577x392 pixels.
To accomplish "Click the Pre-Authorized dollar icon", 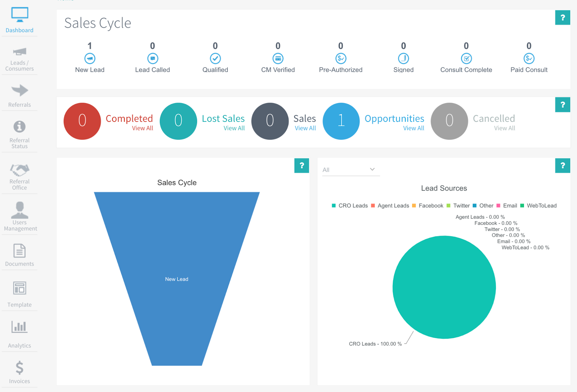I will (341, 58).
